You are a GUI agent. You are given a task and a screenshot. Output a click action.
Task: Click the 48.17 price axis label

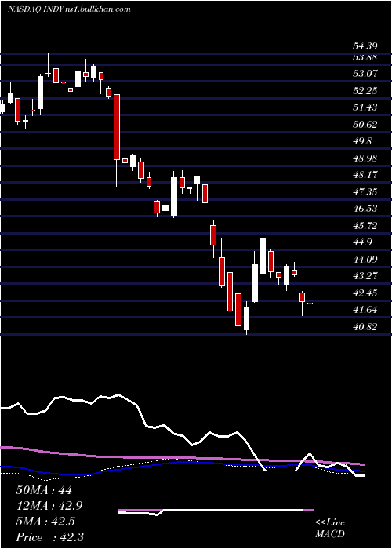365,174
